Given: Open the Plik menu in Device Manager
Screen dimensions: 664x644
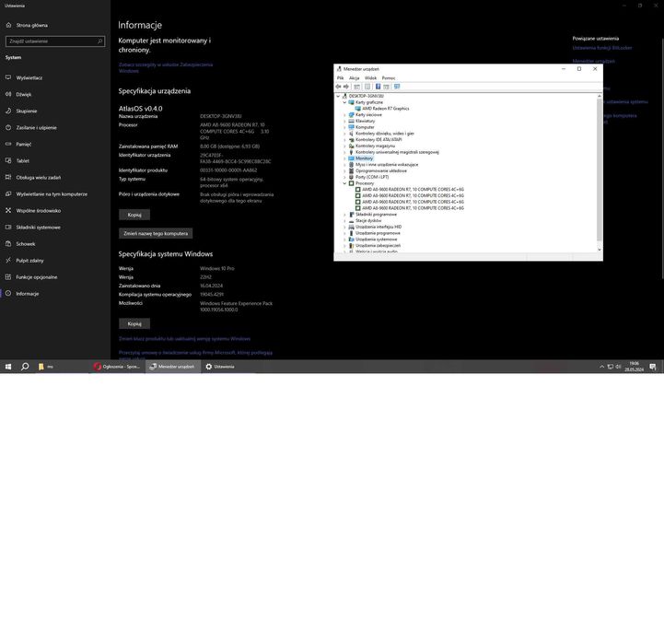Looking at the screenshot, I should point(340,78).
